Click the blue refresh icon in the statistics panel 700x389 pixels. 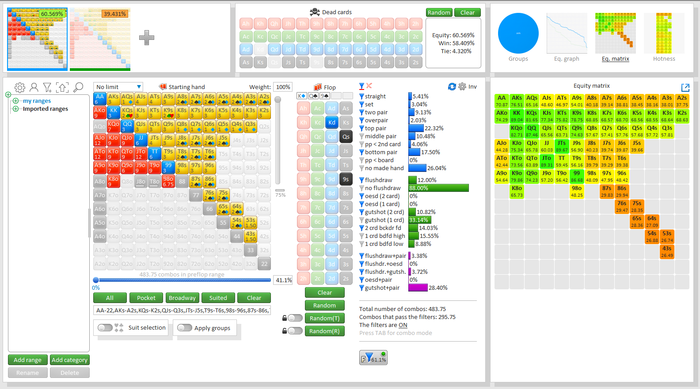(x=452, y=87)
